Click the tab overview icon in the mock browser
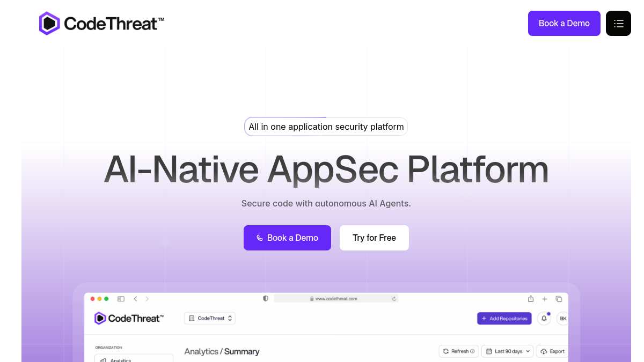Image resolution: width=644 pixels, height=362 pixels. pyautogui.click(x=559, y=299)
